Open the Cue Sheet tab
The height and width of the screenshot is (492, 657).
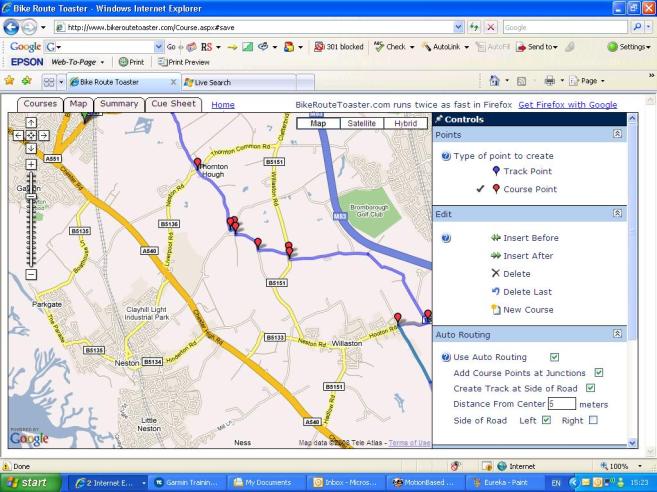(x=173, y=104)
